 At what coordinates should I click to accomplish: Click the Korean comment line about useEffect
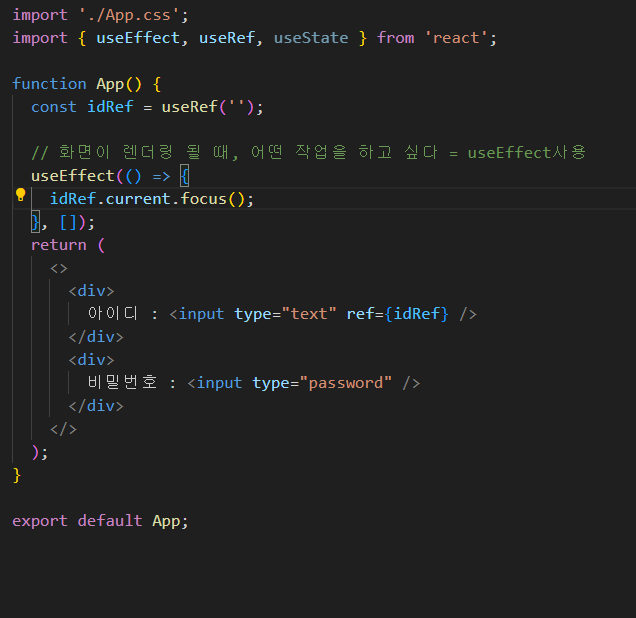point(309,153)
